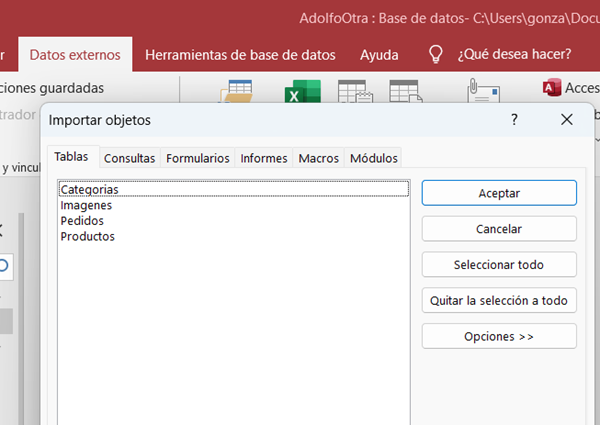
Task: Click Seleccionar todo button
Action: click(x=499, y=265)
